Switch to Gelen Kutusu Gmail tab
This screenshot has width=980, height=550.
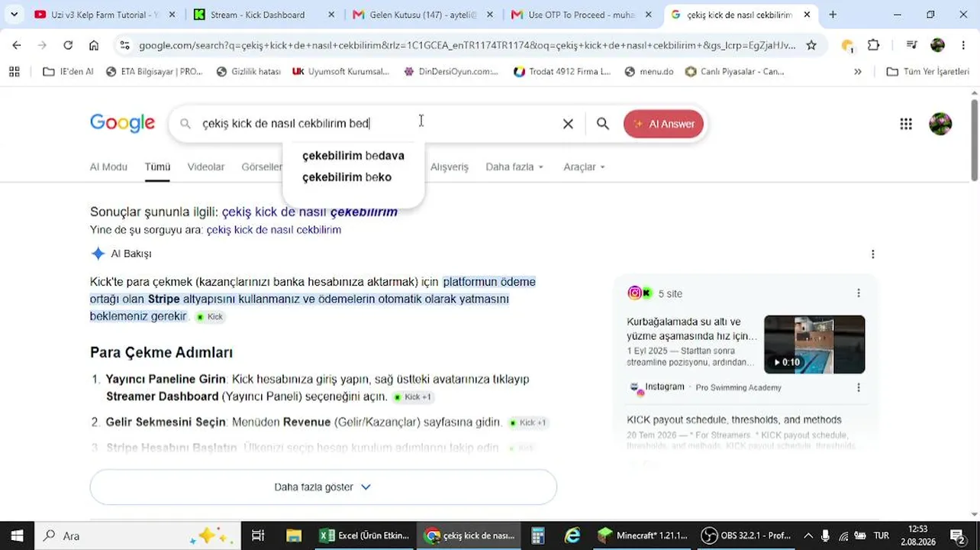[x=424, y=15]
